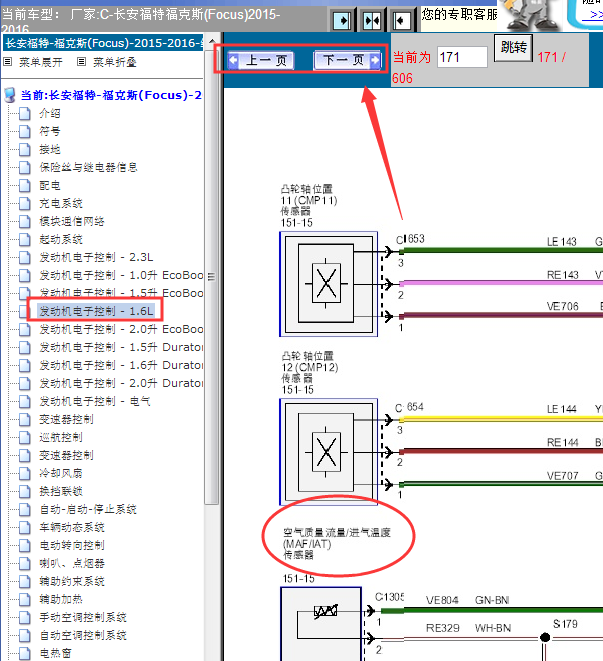Image resolution: width=603 pixels, height=661 pixels.
Task: Go to next page with 下一页 button
Action: pos(347,60)
